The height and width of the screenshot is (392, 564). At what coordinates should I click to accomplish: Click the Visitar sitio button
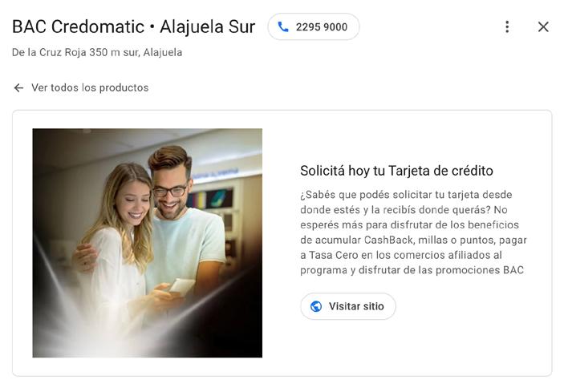348,306
